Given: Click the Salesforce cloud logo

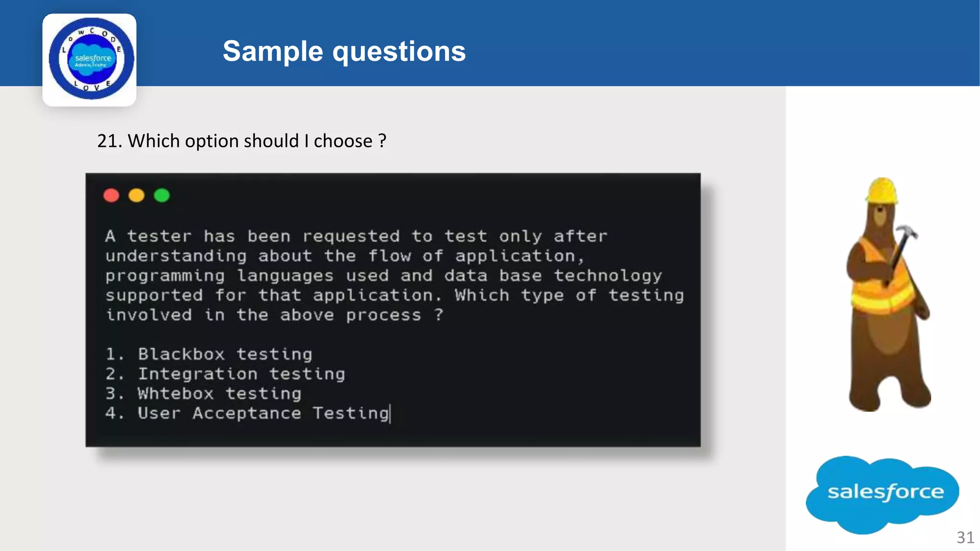Looking at the screenshot, I should pyautogui.click(x=883, y=493).
